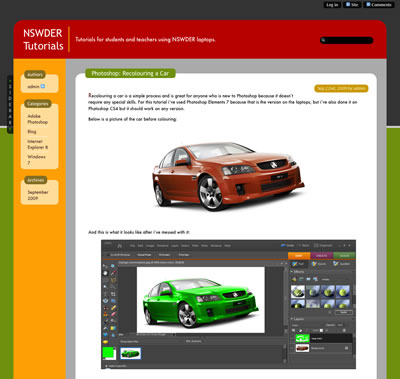The width and height of the screenshot is (400, 379).
Task: Click the green foreground colour swatch in screenshot
Action: click(108, 352)
